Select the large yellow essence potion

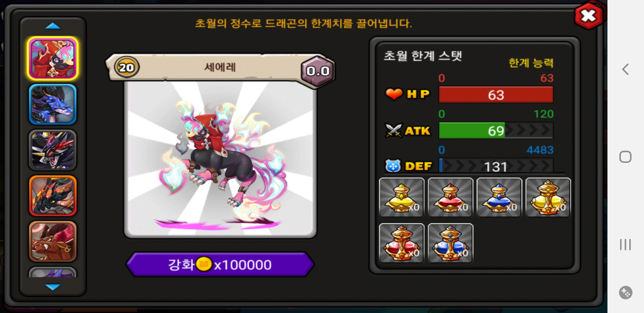point(548,197)
